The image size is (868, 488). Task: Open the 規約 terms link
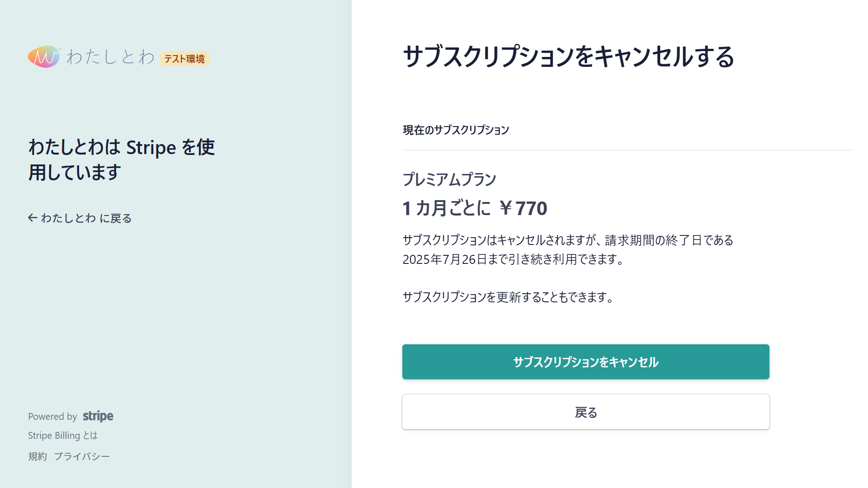(x=38, y=456)
